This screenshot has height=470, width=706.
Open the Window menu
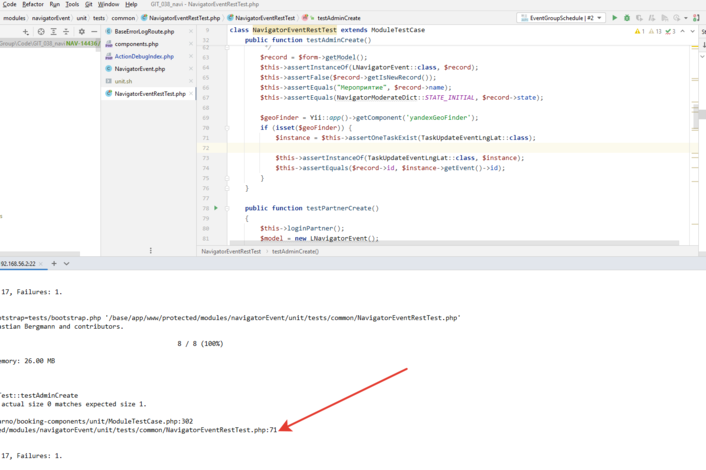[109, 4]
